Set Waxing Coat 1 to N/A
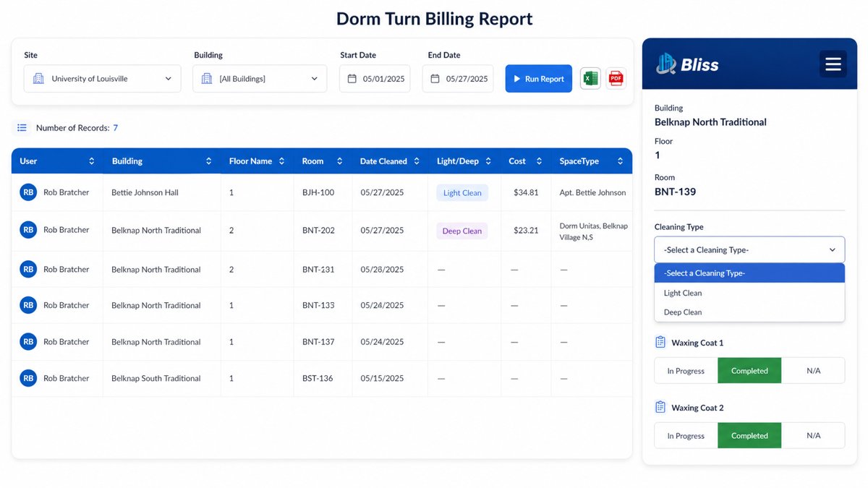 (813, 371)
